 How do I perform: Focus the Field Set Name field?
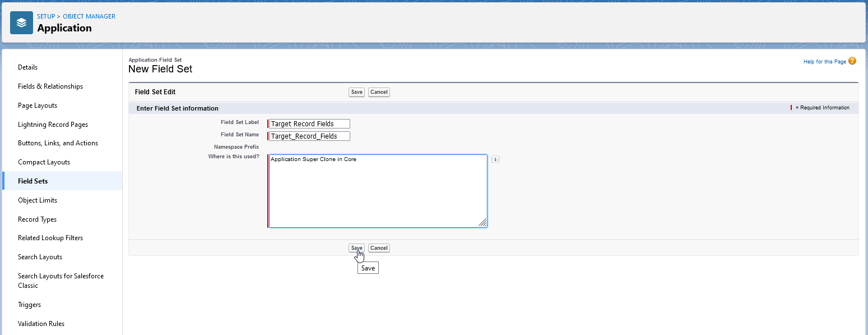point(309,136)
